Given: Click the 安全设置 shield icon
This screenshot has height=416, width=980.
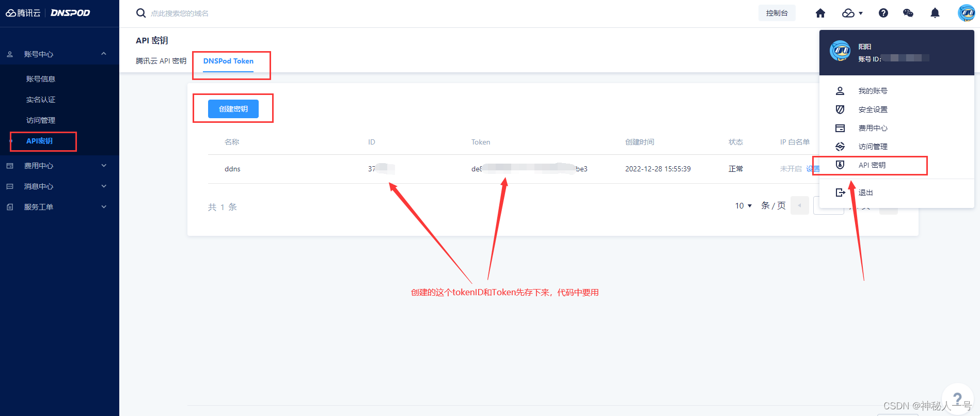Looking at the screenshot, I should (x=840, y=109).
